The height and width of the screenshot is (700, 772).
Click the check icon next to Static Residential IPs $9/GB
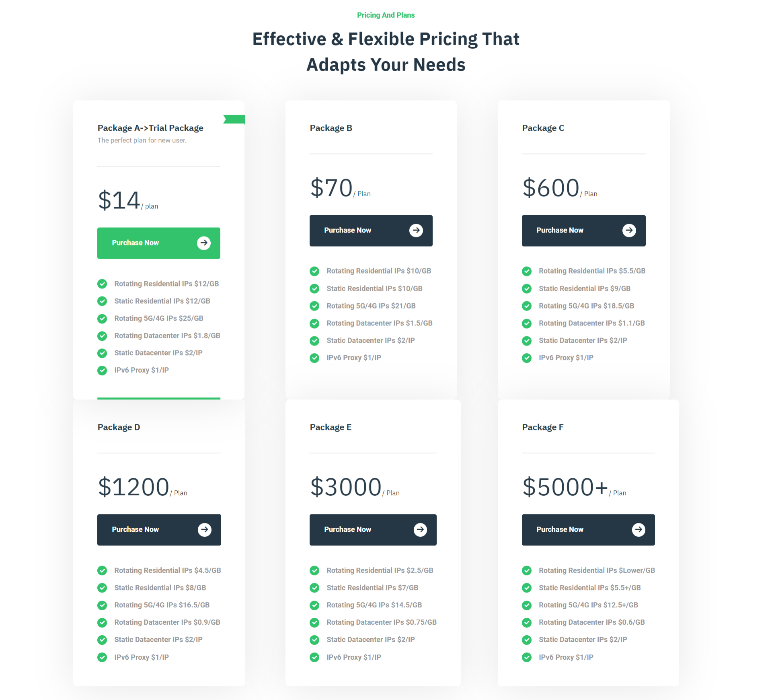click(x=527, y=289)
